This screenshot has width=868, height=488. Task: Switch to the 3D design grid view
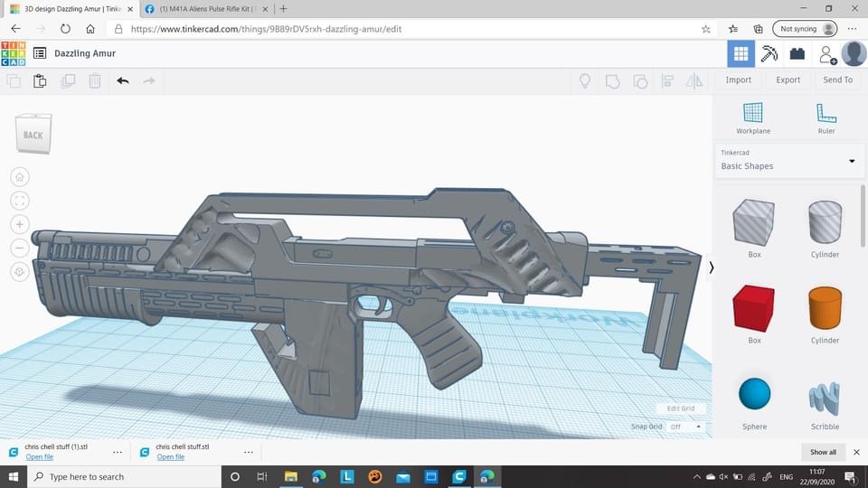coord(741,53)
